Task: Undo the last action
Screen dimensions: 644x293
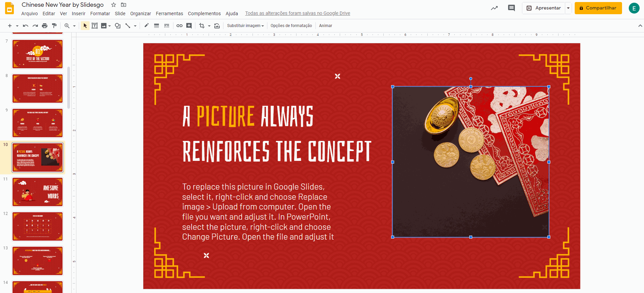Action: pos(25,26)
